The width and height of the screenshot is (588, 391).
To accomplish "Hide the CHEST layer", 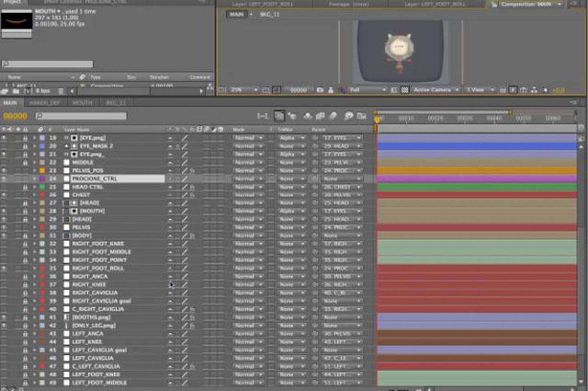I will (4, 195).
